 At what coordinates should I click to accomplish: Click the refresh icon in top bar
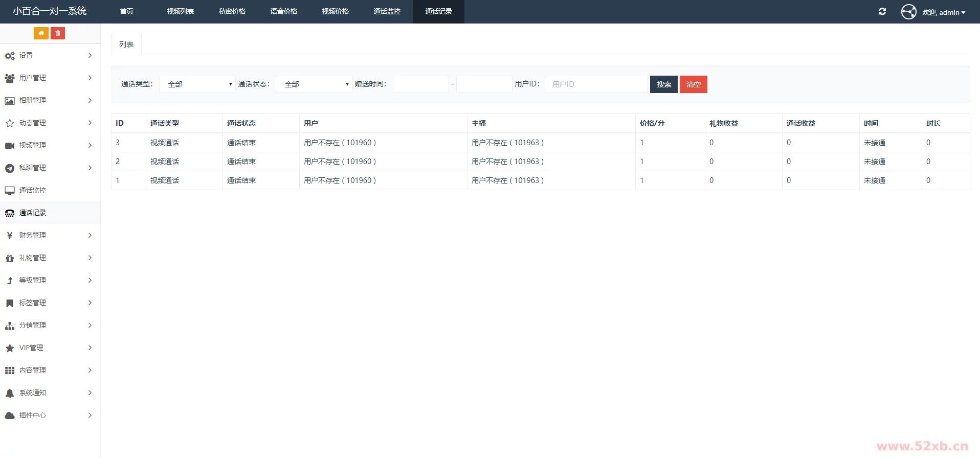pos(882,12)
